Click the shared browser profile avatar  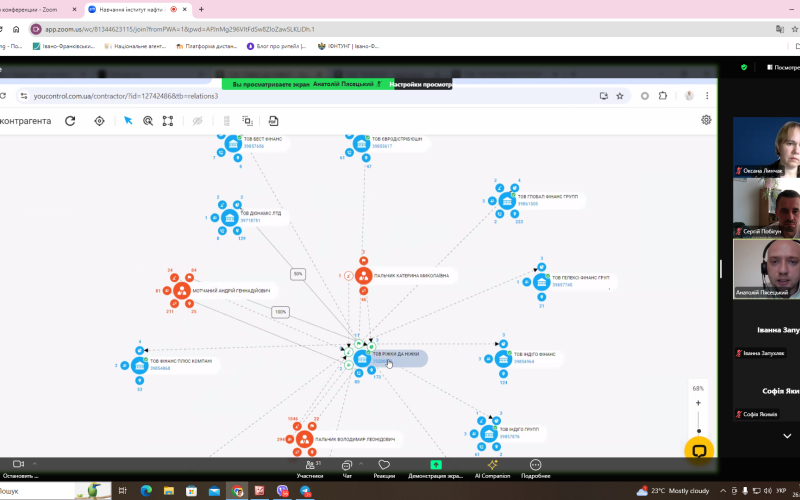[689, 96]
